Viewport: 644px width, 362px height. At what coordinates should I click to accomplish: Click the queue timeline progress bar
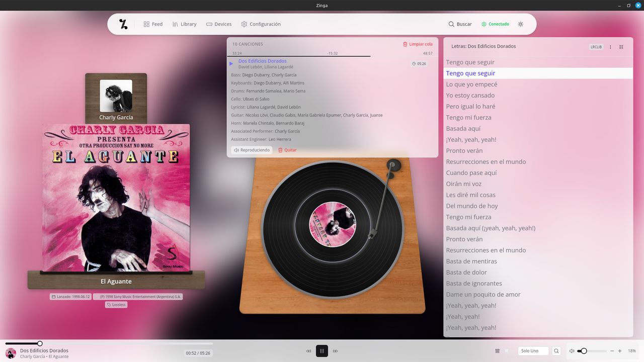(332, 56)
